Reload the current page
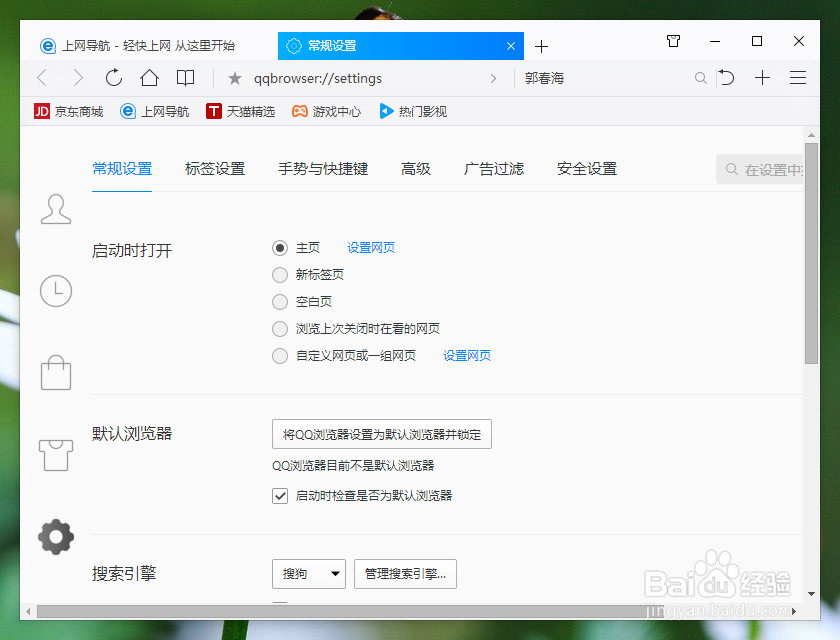This screenshot has height=640, width=840. 114,78
